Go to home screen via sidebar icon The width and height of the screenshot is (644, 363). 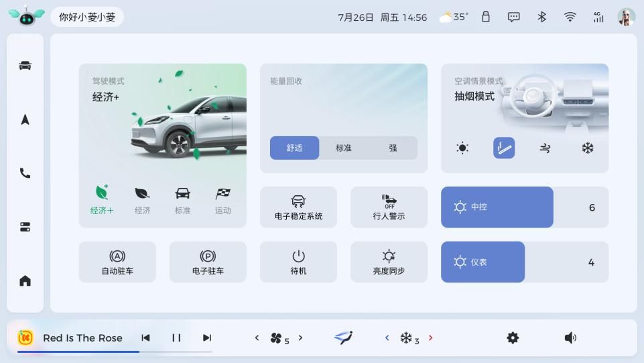point(25,280)
